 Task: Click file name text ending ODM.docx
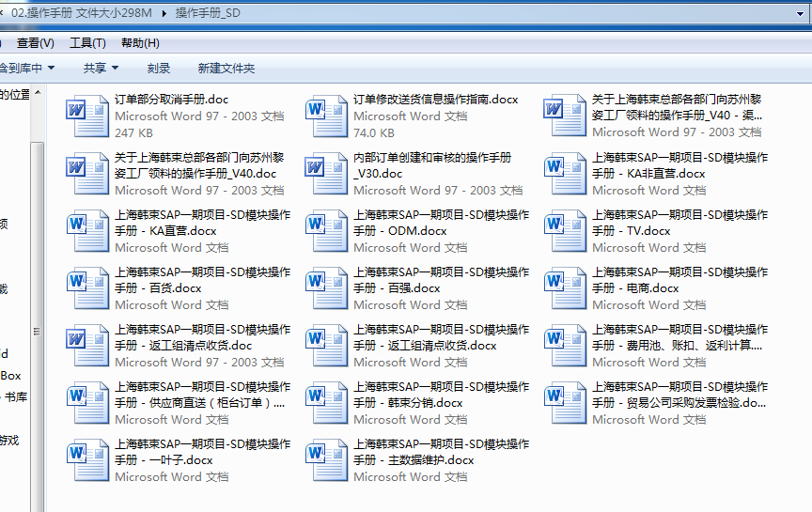click(441, 223)
